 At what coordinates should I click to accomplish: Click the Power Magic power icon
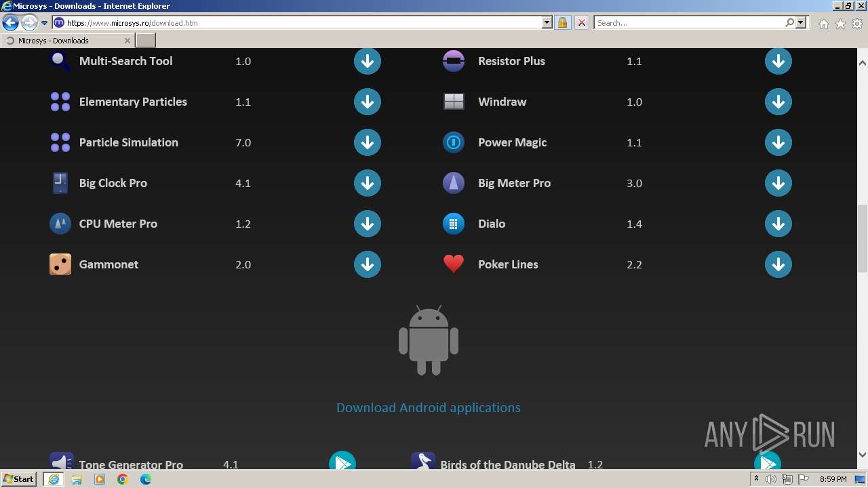point(454,142)
